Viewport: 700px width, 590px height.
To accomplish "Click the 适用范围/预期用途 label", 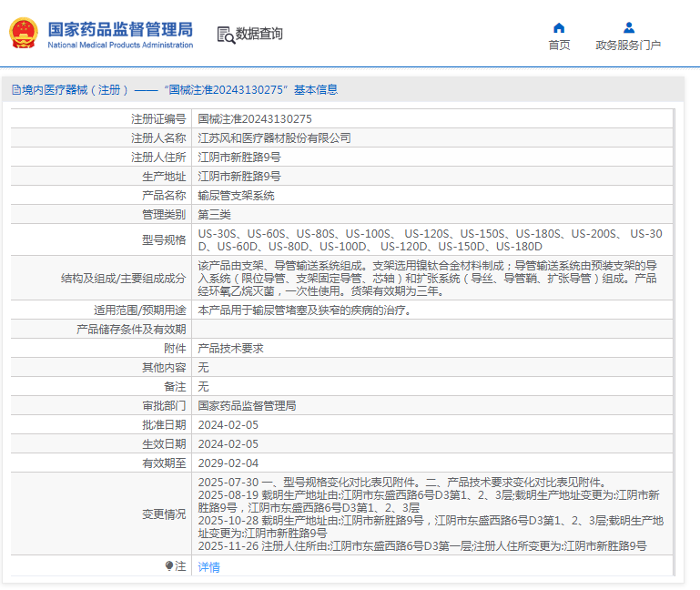I will [140, 310].
